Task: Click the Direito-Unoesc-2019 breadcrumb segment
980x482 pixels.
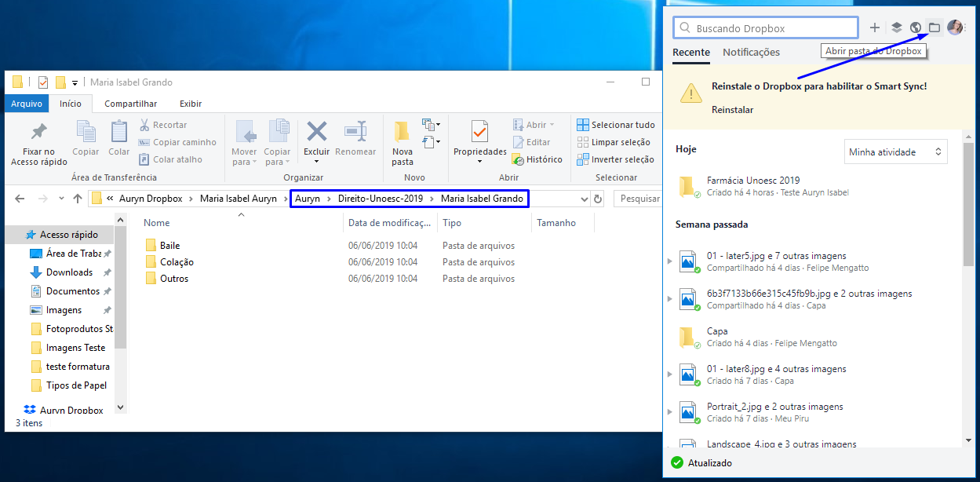Action: [381, 199]
